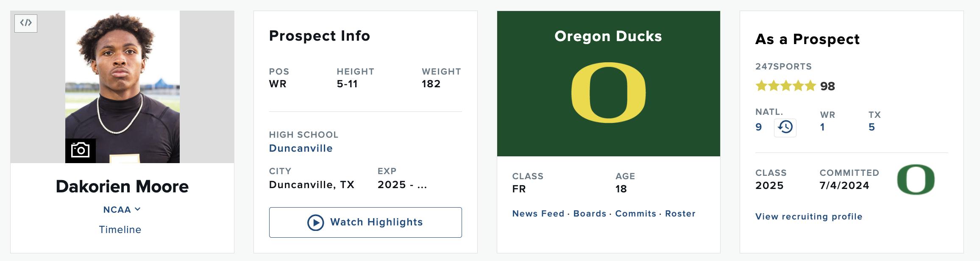Go to the Boards link
980x261 pixels.
(x=590, y=214)
